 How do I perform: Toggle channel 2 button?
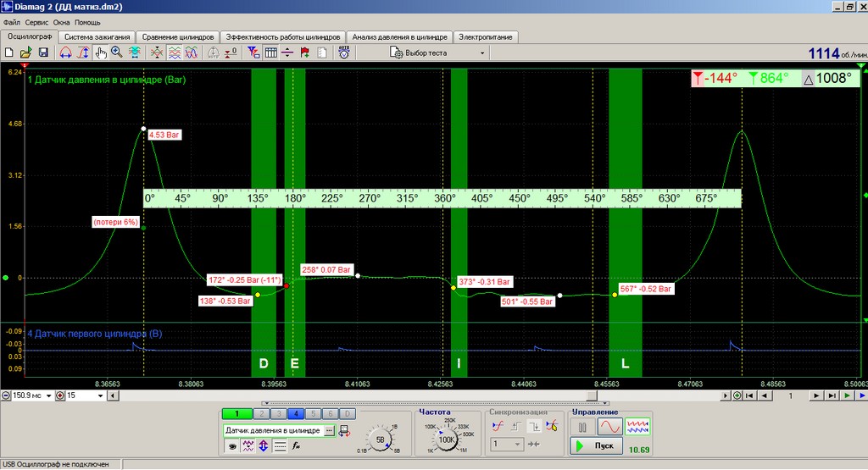pos(261,413)
